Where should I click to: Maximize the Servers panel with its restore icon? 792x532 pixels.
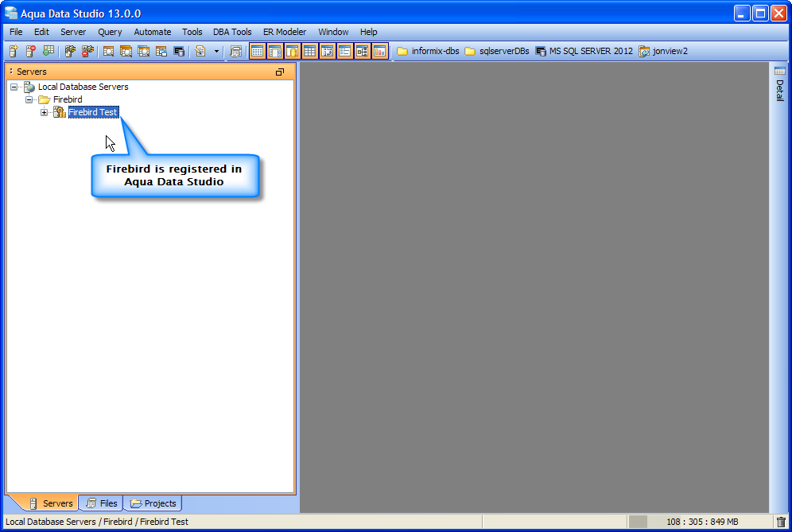(x=280, y=72)
